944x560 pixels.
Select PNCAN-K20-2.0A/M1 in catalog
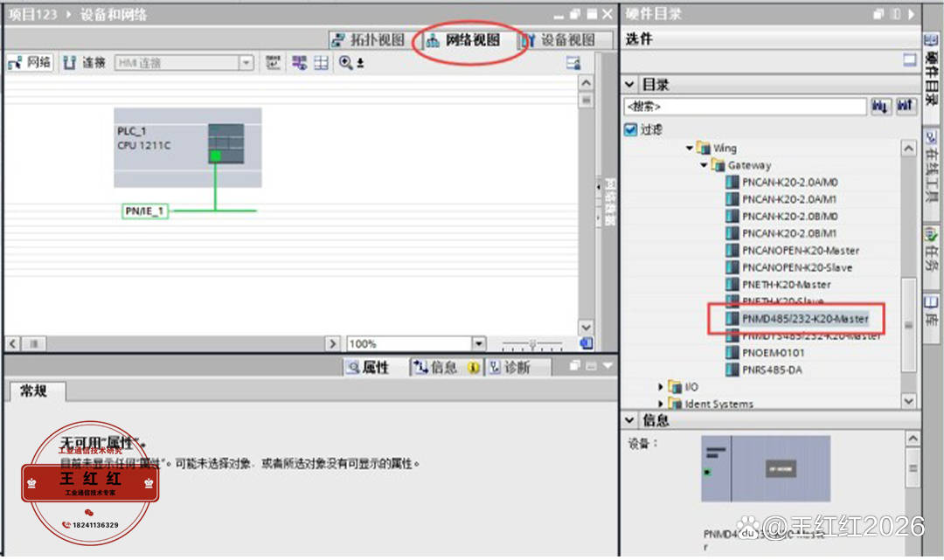(x=789, y=199)
